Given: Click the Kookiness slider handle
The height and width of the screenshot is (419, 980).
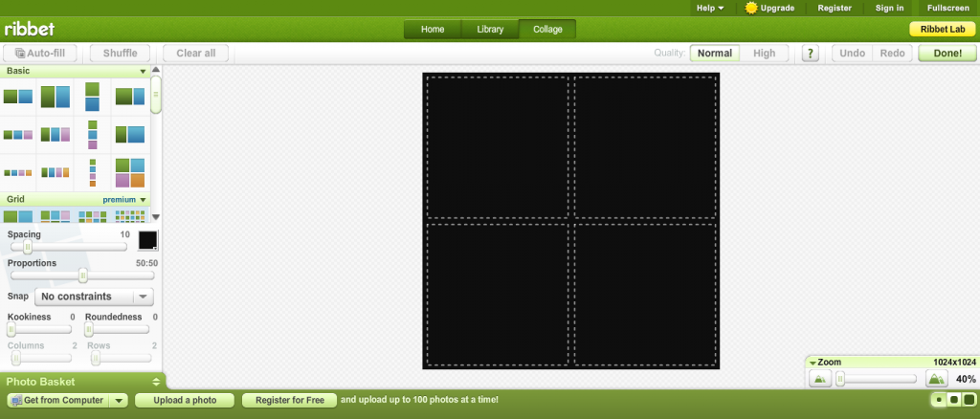Looking at the screenshot, I should 11,329.
